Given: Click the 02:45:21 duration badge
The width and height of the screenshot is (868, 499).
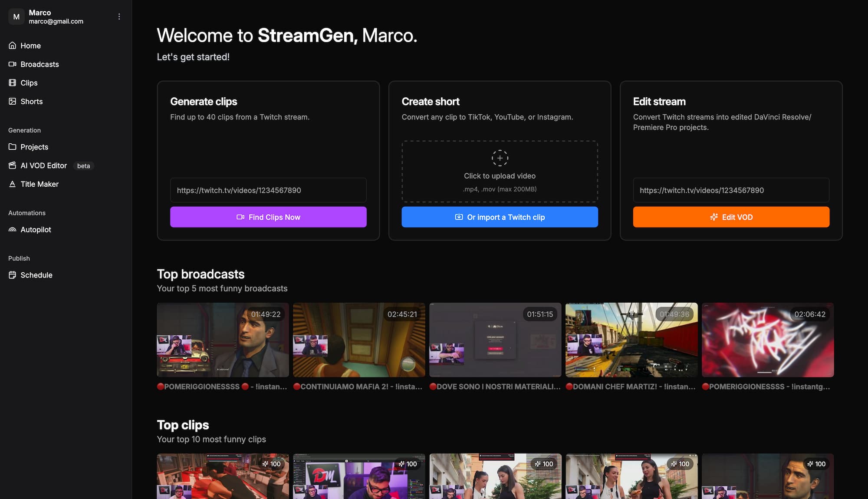Looking at the screenshot, I should point(402,314).
